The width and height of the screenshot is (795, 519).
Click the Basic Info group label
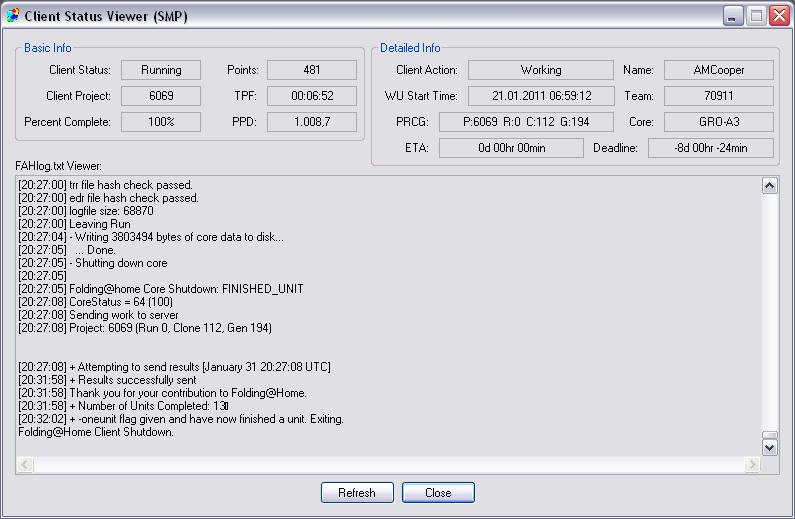tap(48, 48)
